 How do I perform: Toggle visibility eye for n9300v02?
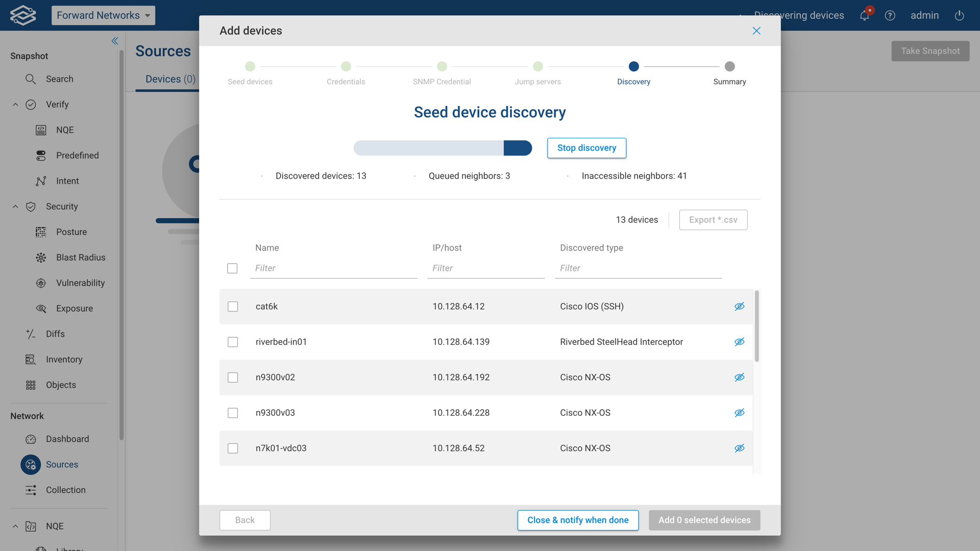pos(739,378)
